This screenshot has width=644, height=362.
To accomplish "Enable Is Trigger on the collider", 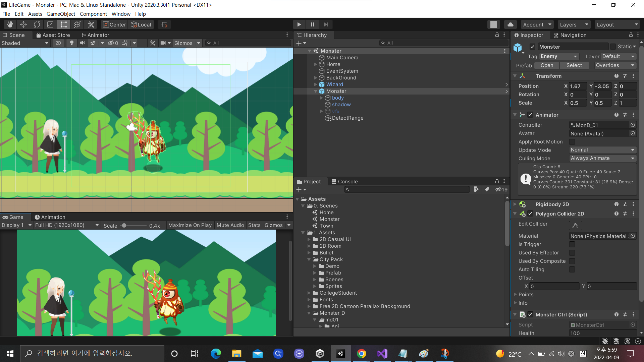I will pos(572,244).
